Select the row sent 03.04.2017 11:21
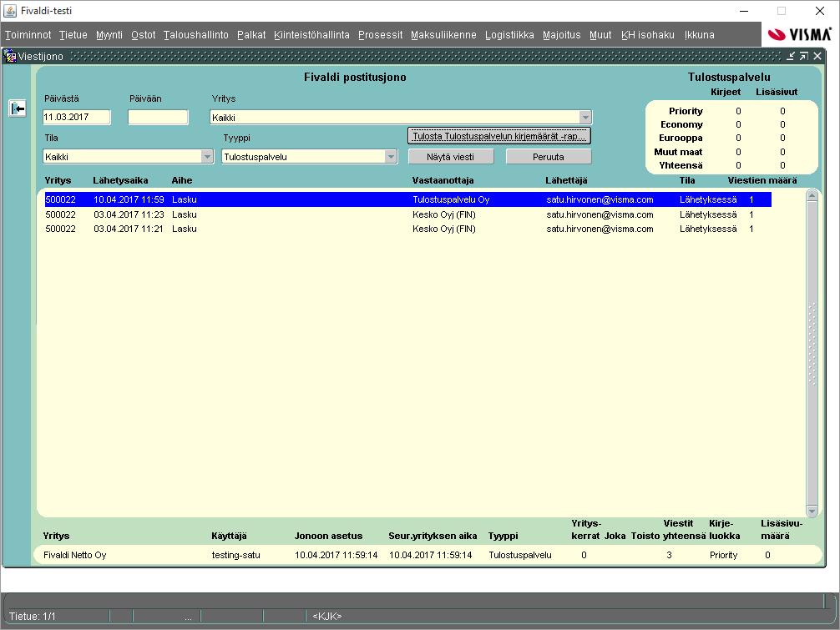 pos(407,229)
